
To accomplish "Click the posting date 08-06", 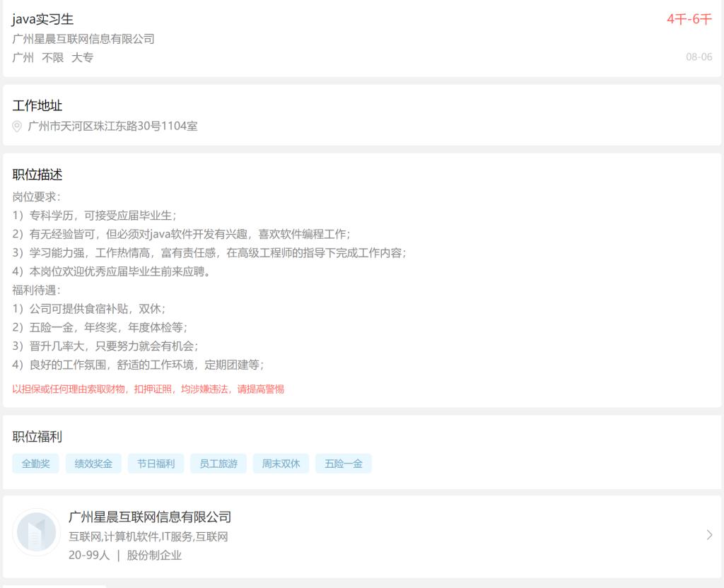I will point(699,57).
